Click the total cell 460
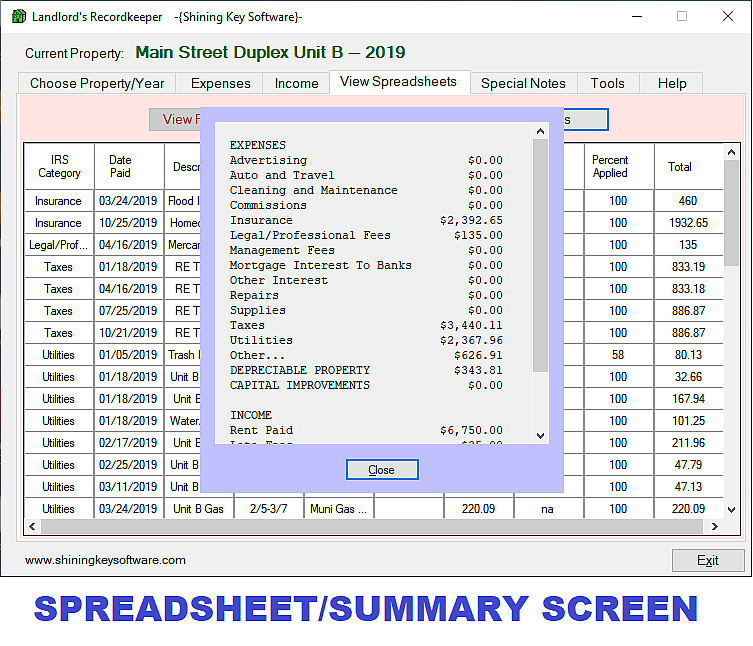The width and height of the screenshot is (753, 646). point(688,201)
